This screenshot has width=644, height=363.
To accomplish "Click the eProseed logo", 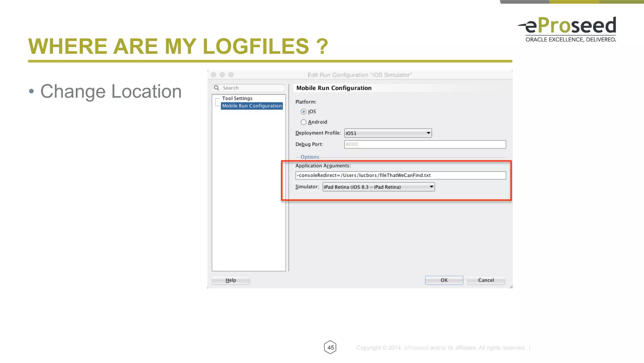I will click(x=567, y=29).
